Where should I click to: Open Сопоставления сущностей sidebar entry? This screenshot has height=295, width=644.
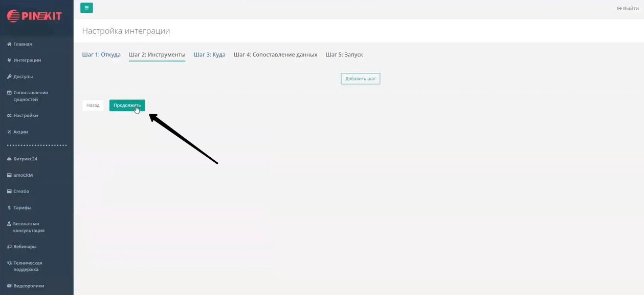(x=30, y=96)
